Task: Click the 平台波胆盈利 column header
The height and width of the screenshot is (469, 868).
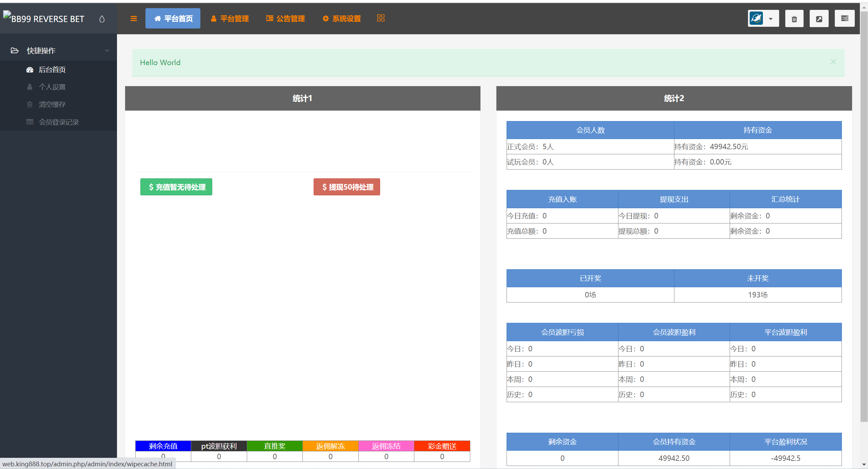Action: point(786,332)
